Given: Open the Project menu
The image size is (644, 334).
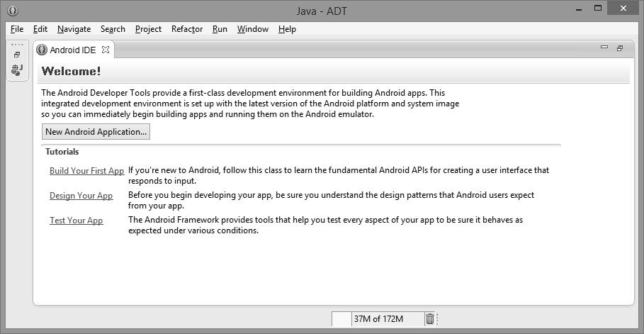Looking at the screenshot, I should coord(148,29).
